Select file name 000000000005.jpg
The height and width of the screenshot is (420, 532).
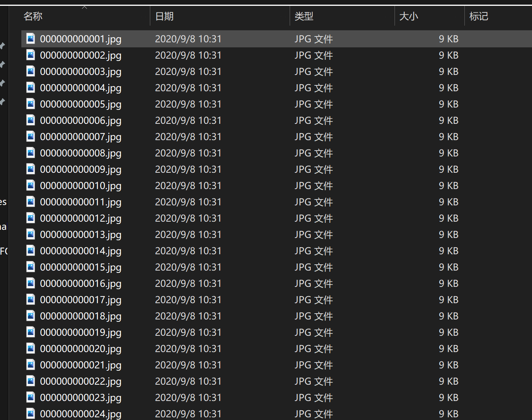pyautogui.click(x=81, y=104)
